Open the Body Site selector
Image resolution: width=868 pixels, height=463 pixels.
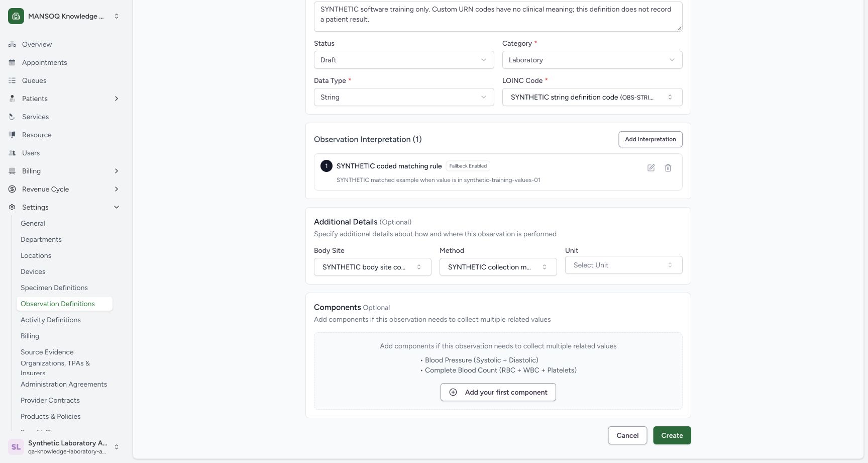click(x=373, y=267)
